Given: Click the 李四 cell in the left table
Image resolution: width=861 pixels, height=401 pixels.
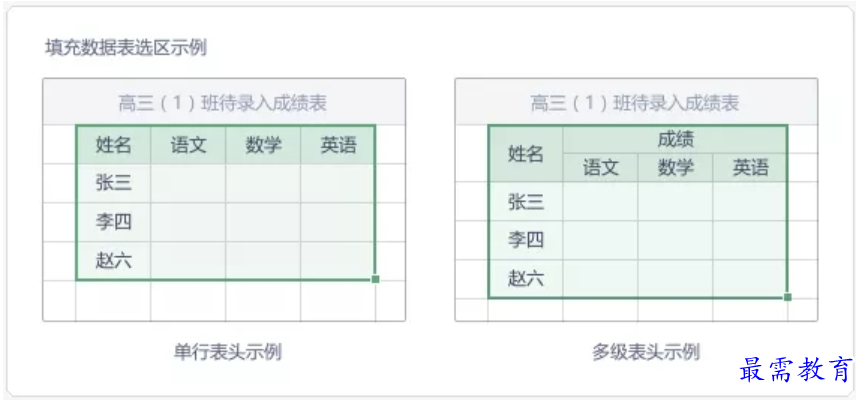Looking at the screenshot, I should [114, 222].
